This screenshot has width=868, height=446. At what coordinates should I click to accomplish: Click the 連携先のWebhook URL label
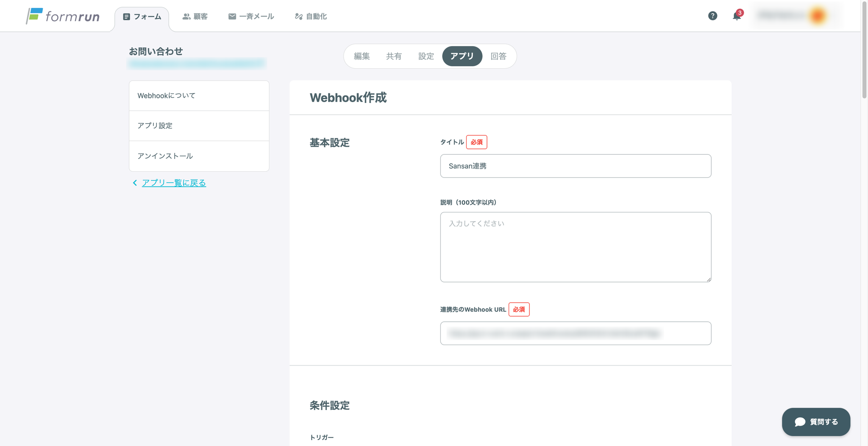pyautogui.click(x=473, y=309)
